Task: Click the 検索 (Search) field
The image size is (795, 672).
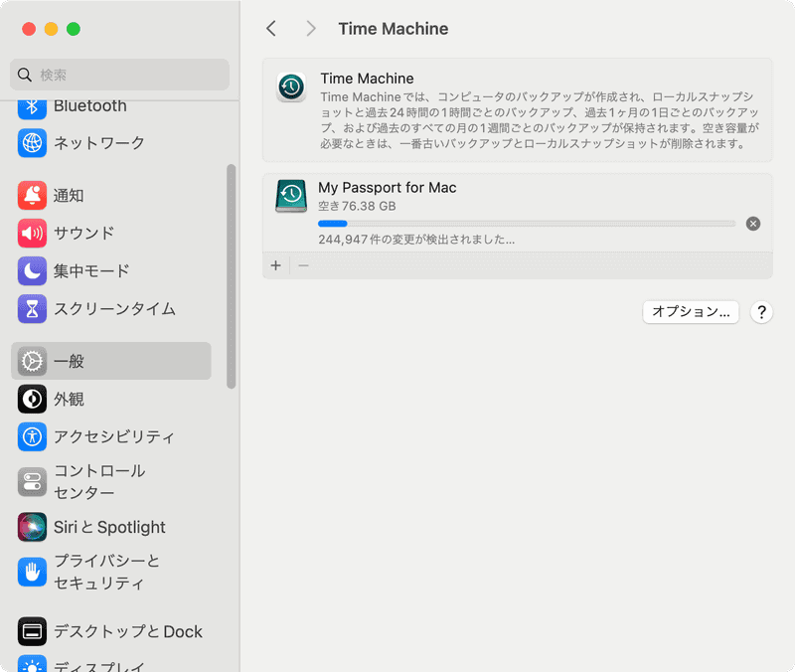Action: (x=119, y=75)
